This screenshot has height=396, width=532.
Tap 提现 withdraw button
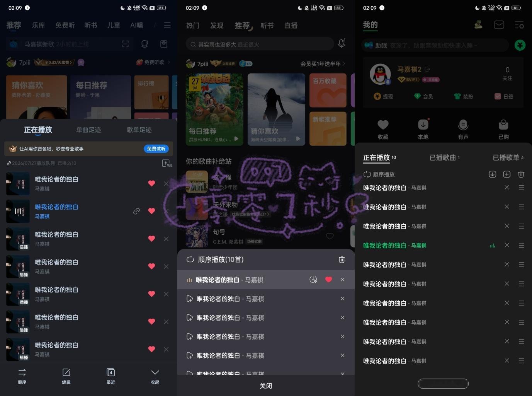(383, 96)
